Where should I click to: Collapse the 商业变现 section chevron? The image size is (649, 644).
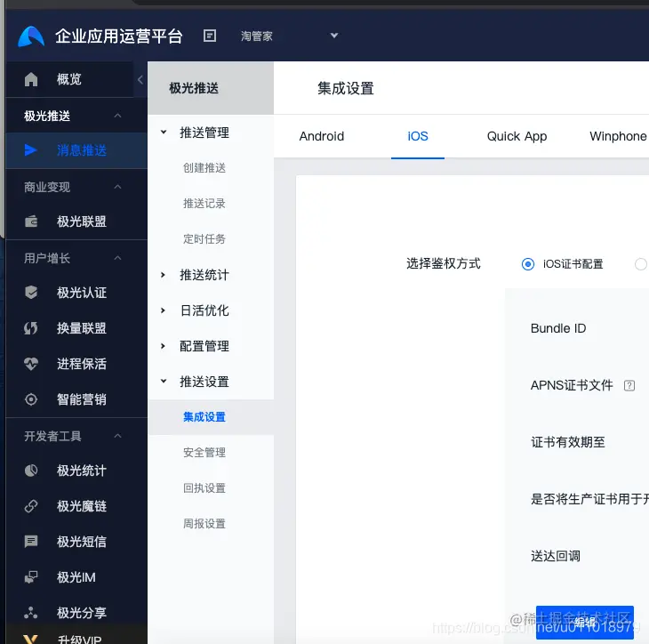[x=117, y=187]
